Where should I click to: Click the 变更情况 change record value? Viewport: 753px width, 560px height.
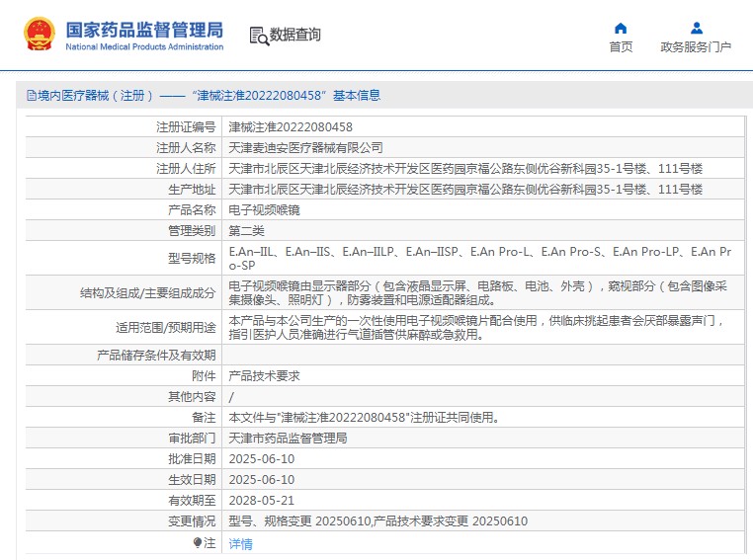[377, 520]
